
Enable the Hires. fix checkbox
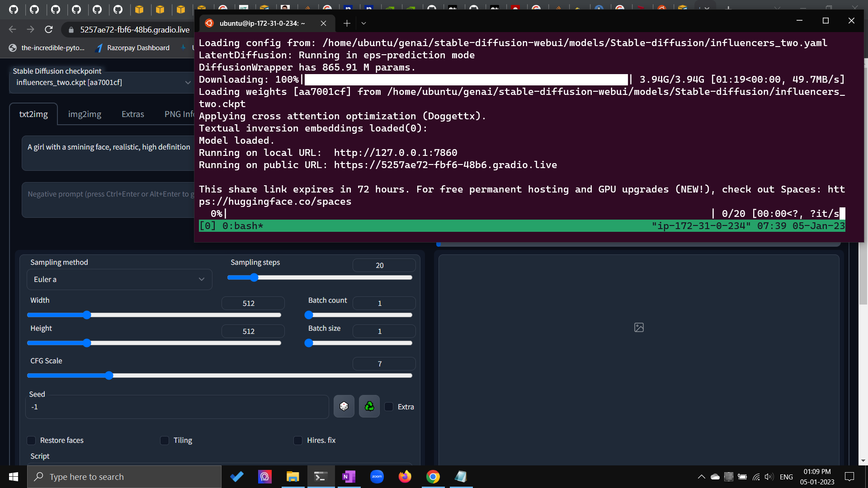[x=298, y=440]
